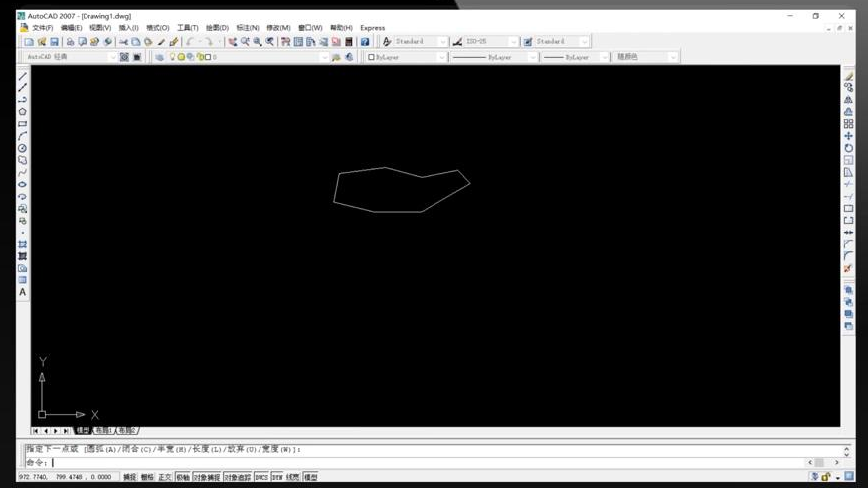Click the Plot print icon

point(70,42)
